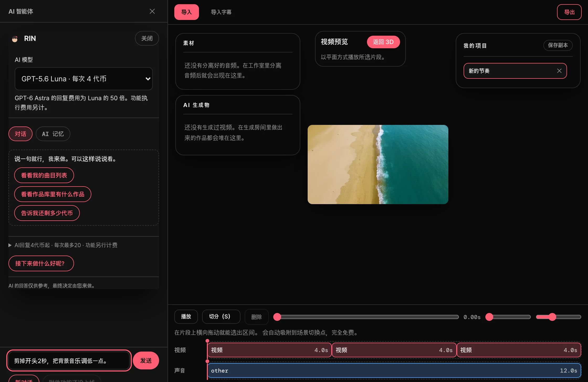This screenshot has height=382, width=588.
Task: Click the 播放 playback button
Action: point(186,317)
